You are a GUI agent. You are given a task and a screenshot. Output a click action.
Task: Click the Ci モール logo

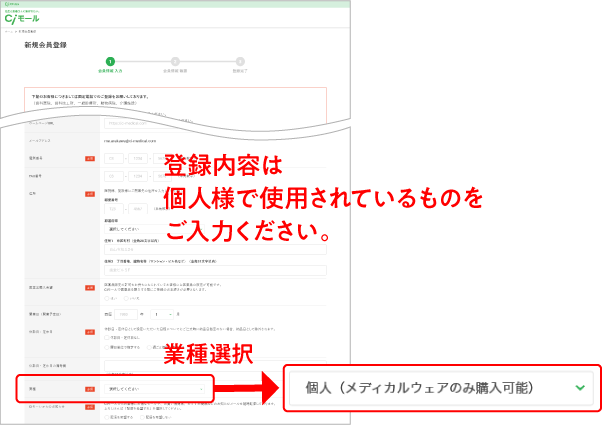pyautogui.click(x=22, y=18)
